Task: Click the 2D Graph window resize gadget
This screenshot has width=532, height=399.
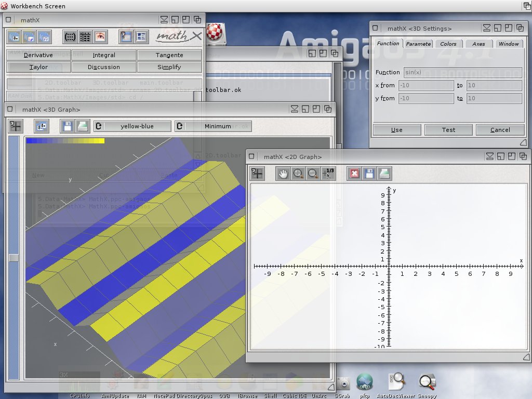Action: [526, 357]
